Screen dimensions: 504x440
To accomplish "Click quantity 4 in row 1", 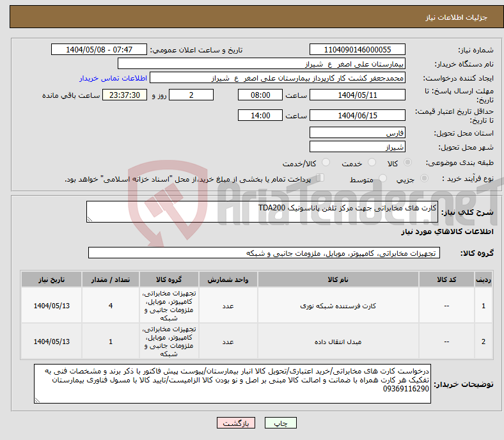I will (111, 306).
